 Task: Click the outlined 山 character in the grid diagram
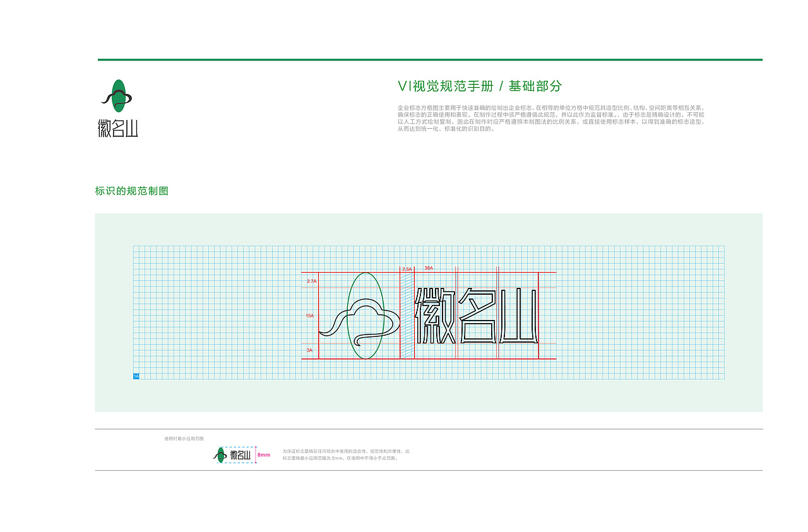point(519,316)
